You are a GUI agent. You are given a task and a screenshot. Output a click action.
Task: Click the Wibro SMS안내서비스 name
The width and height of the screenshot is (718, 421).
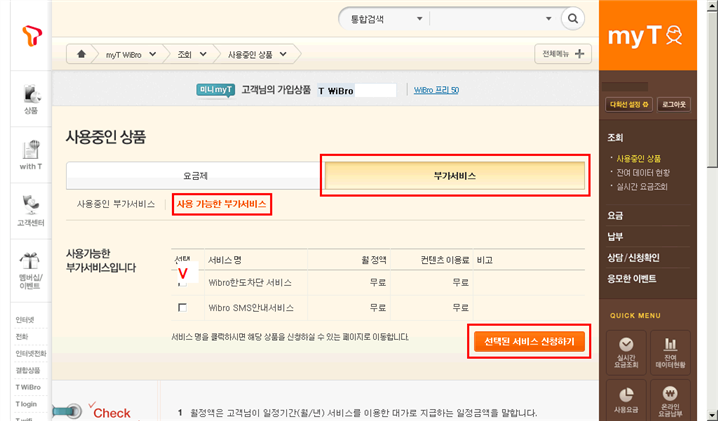click(251, 308)
